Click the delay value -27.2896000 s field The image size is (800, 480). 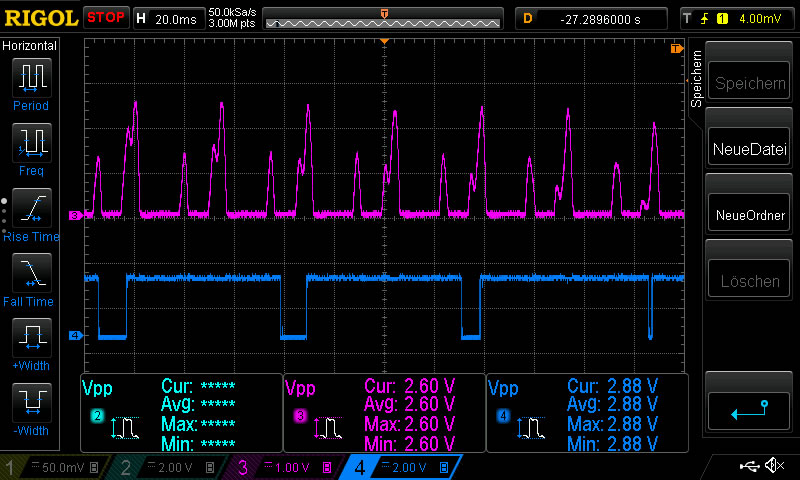(591, 19)
